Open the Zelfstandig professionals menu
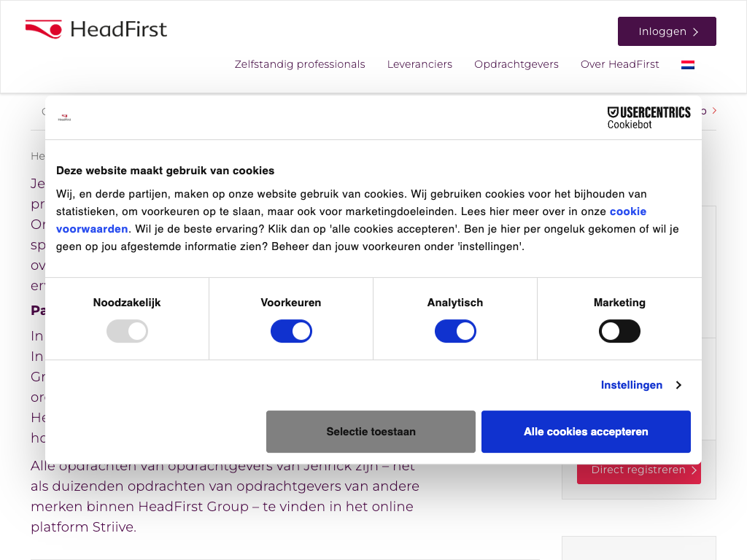 point(300,64)
